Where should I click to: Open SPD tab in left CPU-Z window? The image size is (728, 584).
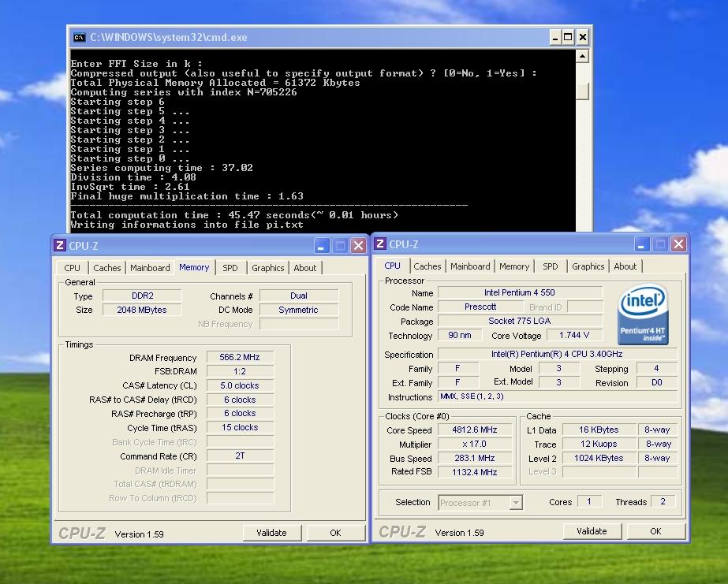(x=230, y=268)
